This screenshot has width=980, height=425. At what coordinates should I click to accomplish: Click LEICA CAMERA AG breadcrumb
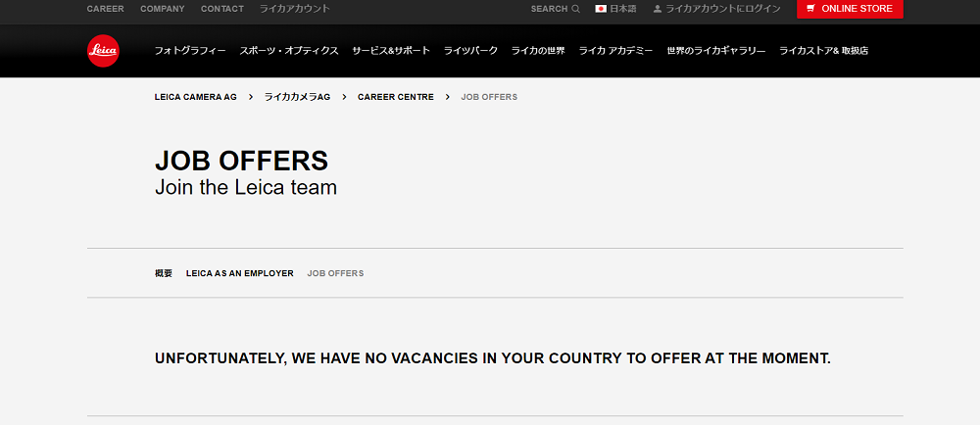pyautogui.click(x=196, y=97)
